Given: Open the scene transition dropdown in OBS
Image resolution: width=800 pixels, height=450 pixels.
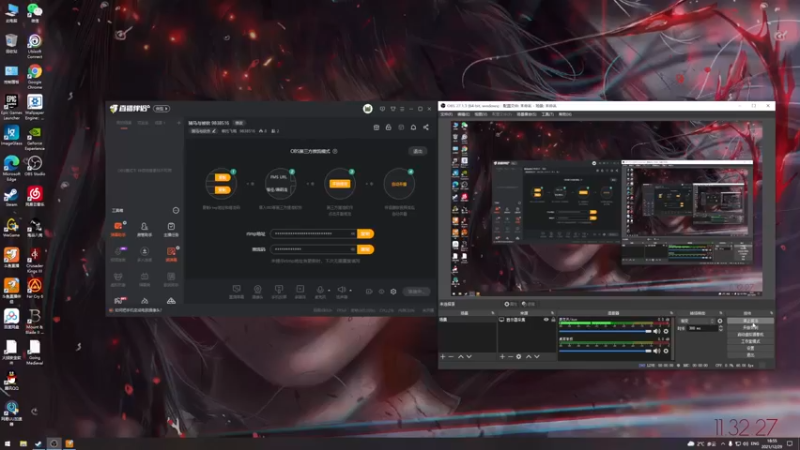Looking at the screenshot, I should [697, 321].
